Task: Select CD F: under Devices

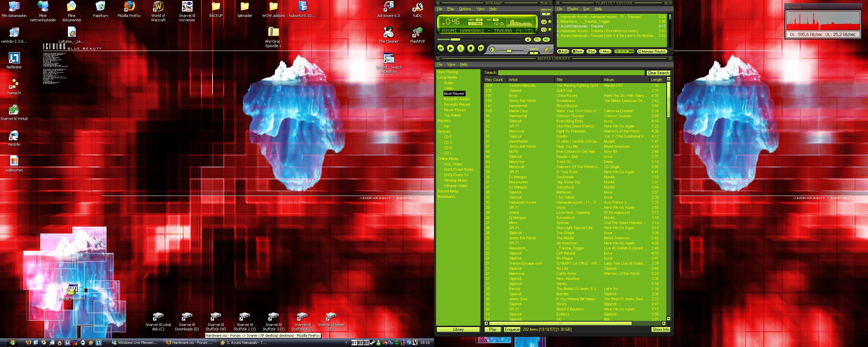Action: (x=448, y=137)
